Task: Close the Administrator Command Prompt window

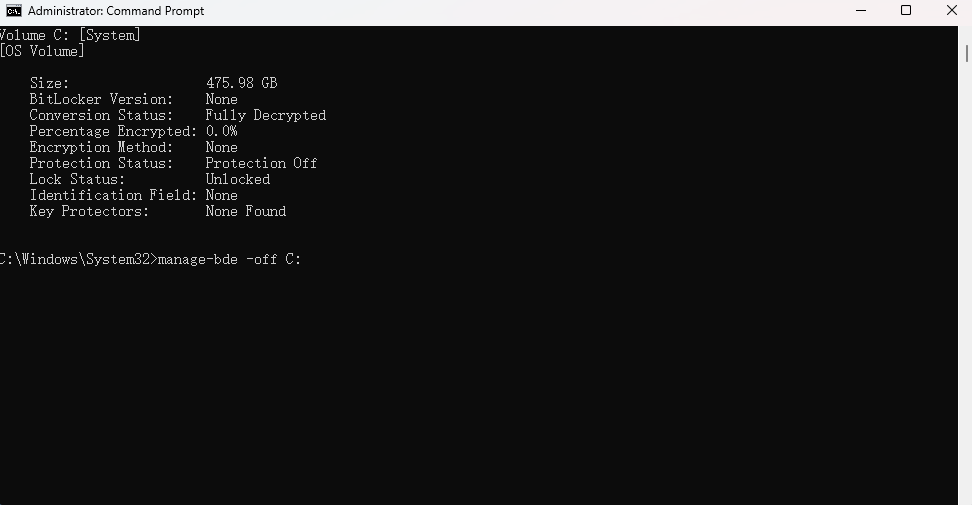Action: click(x=949, y=11)
